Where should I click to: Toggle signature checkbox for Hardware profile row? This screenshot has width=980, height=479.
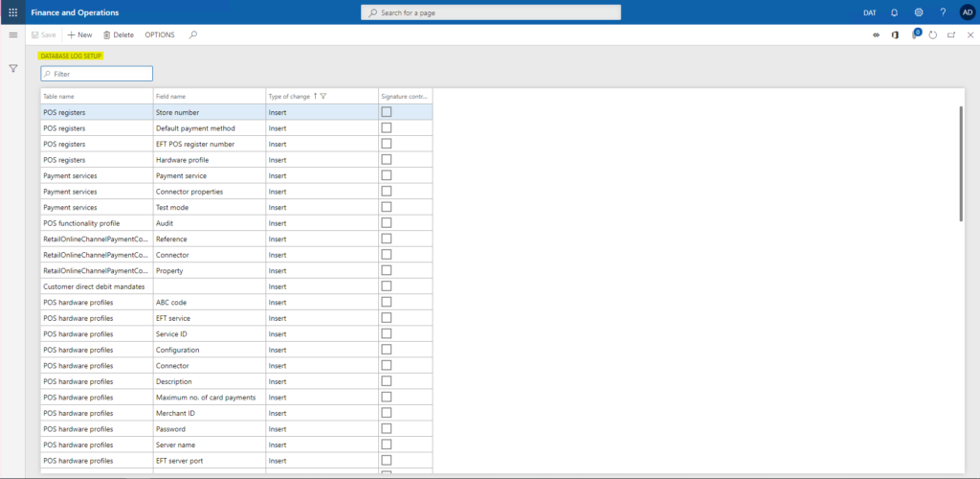[387, 159]
